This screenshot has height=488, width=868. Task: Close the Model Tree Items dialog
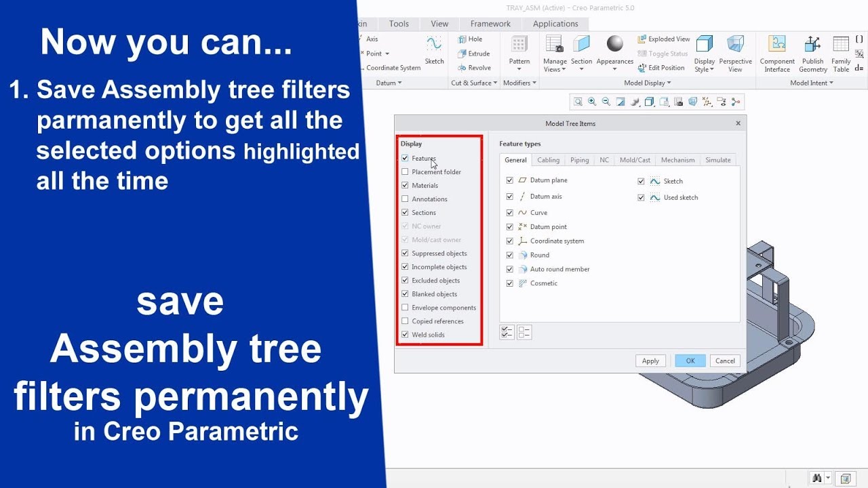738,123
